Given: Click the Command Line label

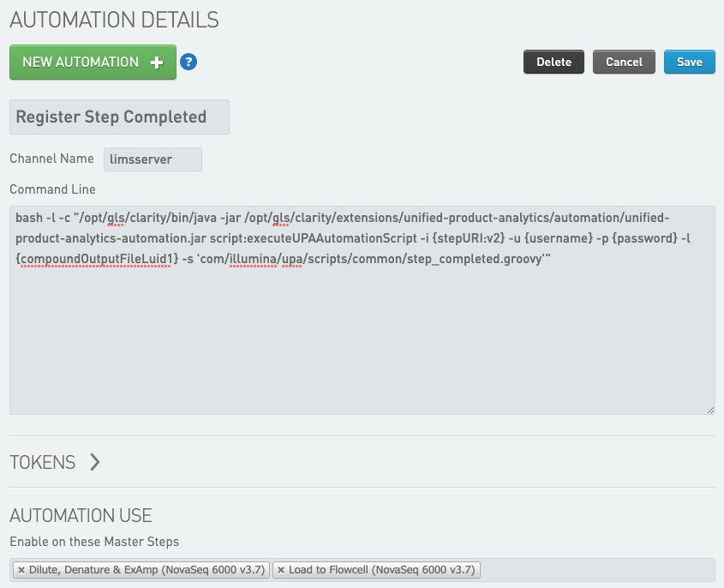Looking at the screenshot, I should (52, 189).
